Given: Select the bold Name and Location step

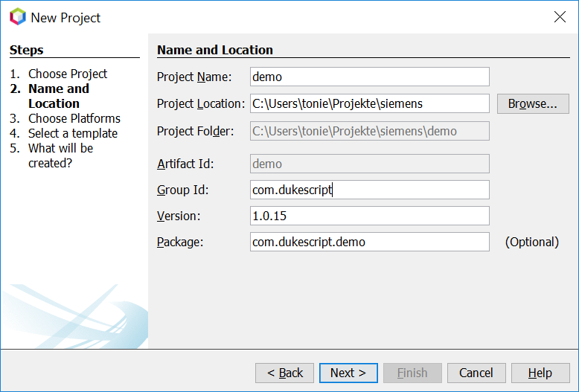Looking at the screenshot, I should point(58,96).
